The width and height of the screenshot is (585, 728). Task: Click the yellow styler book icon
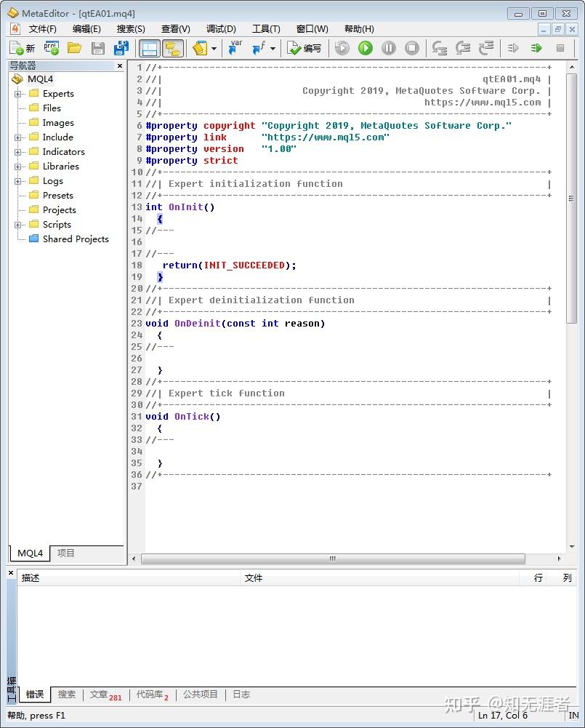coord(200,48)
